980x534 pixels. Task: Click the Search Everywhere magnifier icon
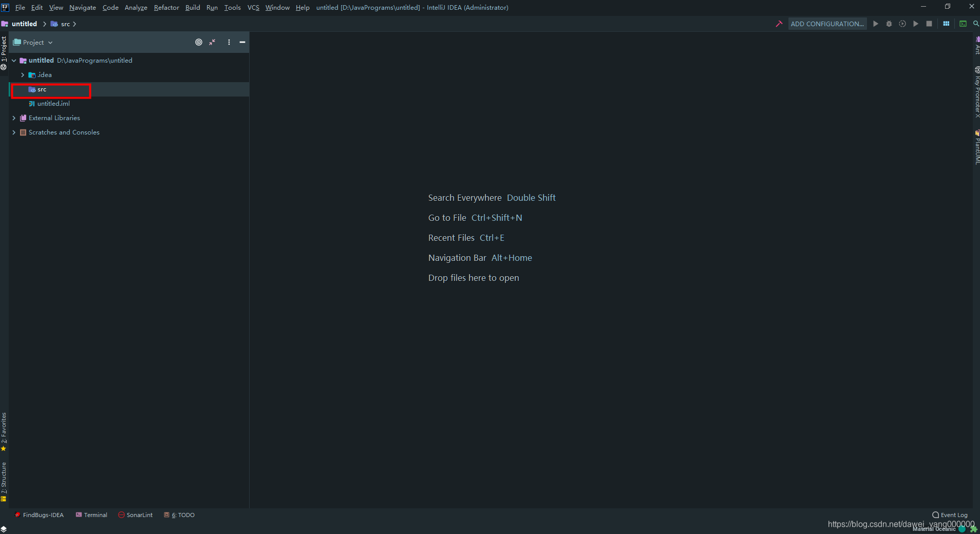click(x=976, y=24)
